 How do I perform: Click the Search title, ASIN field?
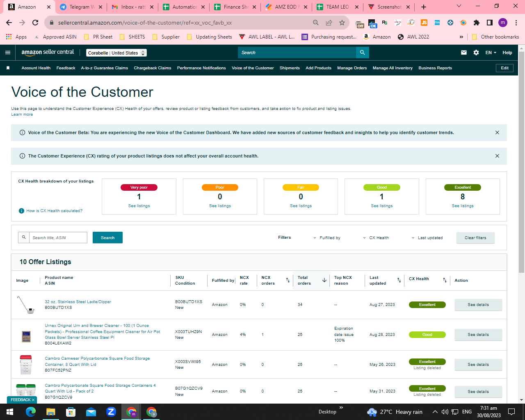click(58, 238)
